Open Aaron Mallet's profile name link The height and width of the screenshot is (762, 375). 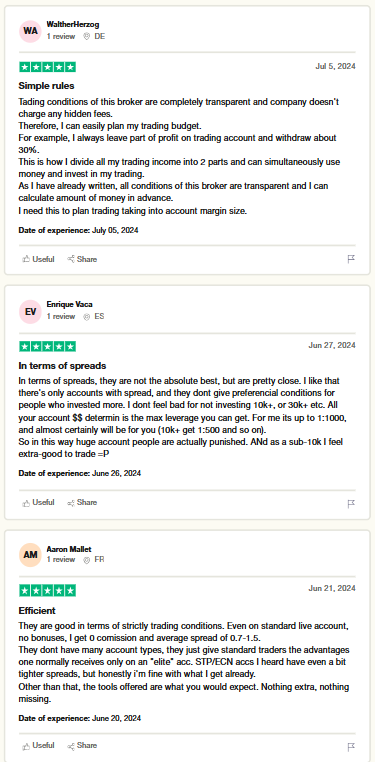pyautogui.click(x=69, y=549)
